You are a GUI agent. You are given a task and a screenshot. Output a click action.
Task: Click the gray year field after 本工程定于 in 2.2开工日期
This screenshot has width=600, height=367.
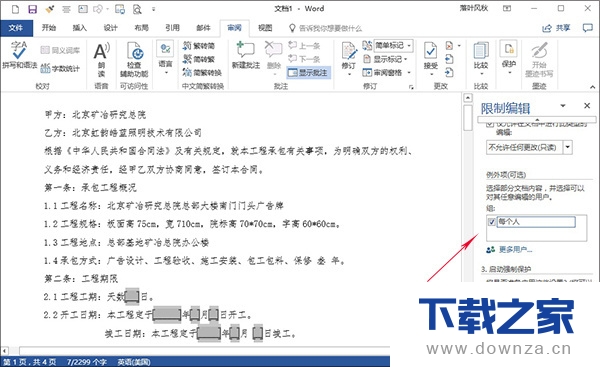pos(167,315)
